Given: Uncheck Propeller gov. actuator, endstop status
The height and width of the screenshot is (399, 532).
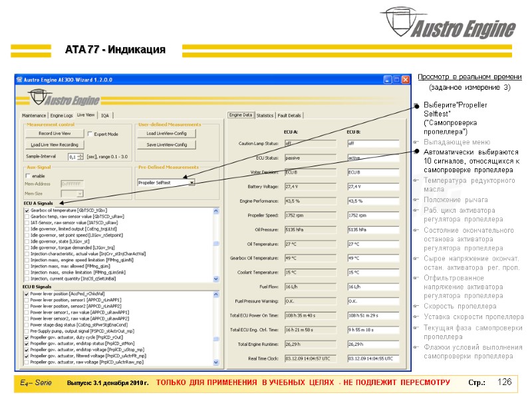Looking at the screenshot, I should 27,344.
